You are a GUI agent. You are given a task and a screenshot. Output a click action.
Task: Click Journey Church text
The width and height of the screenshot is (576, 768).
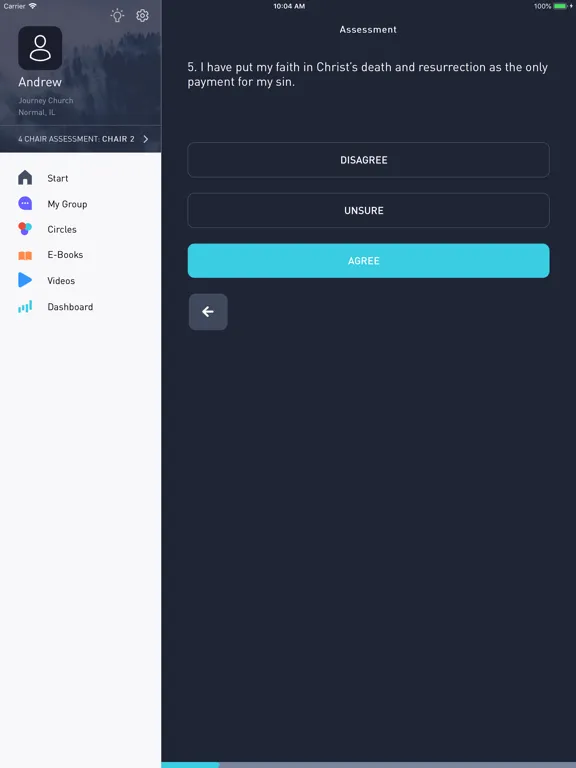(46, 100)
